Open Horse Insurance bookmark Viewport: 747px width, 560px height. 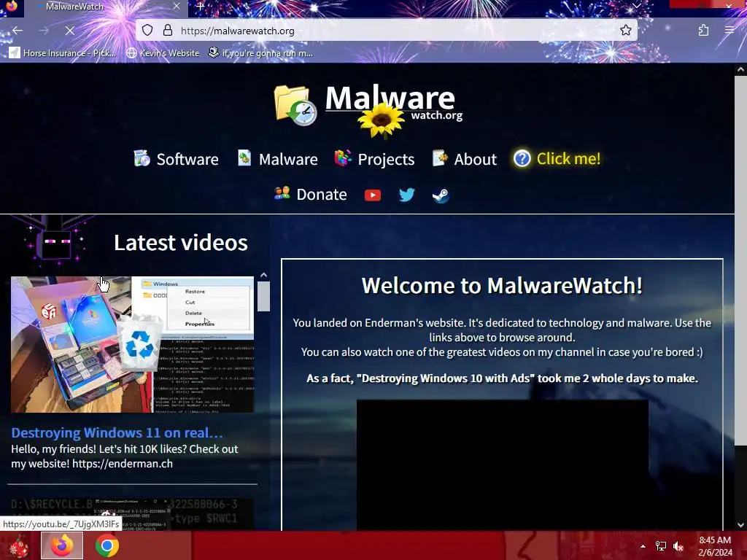[x=62, y=52]
